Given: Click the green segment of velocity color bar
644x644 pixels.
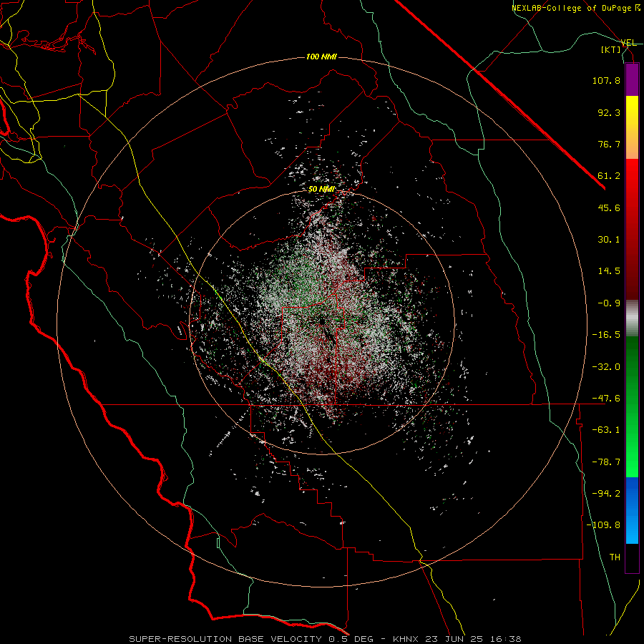Looking at the screenshot, I should [x=632, y=406].
